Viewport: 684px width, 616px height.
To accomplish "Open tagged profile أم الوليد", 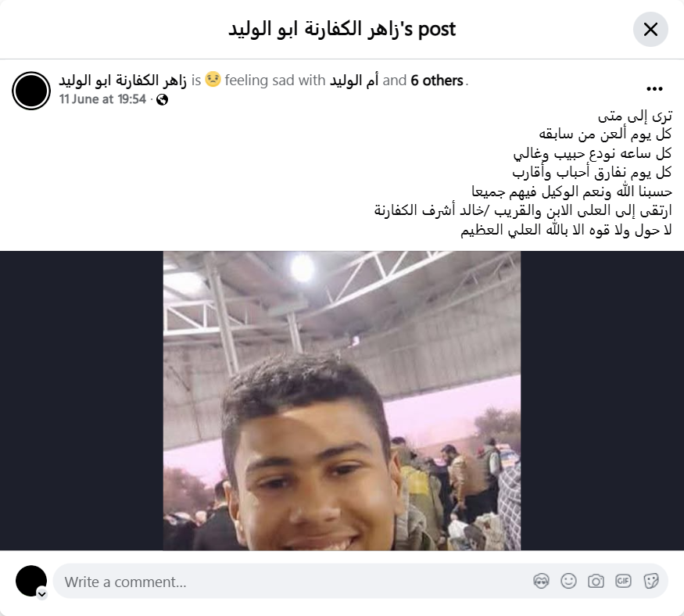I will click(354, 81).
